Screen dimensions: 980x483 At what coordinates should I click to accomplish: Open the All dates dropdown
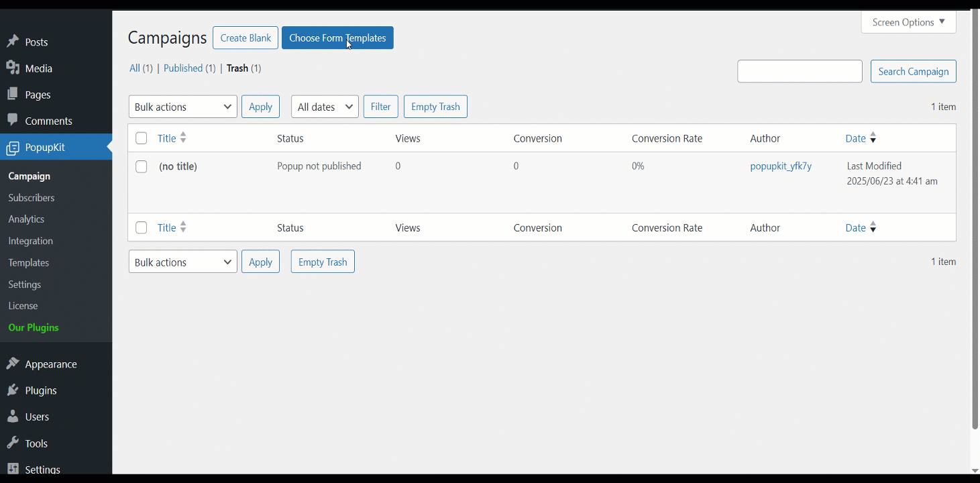click(x=325, y=107)
